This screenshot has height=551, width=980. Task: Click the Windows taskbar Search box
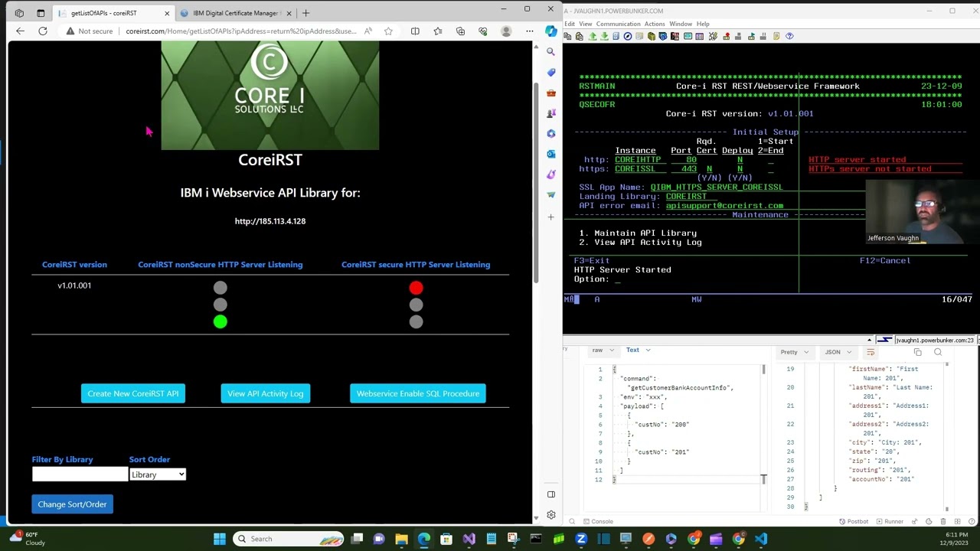click(288, 539)
